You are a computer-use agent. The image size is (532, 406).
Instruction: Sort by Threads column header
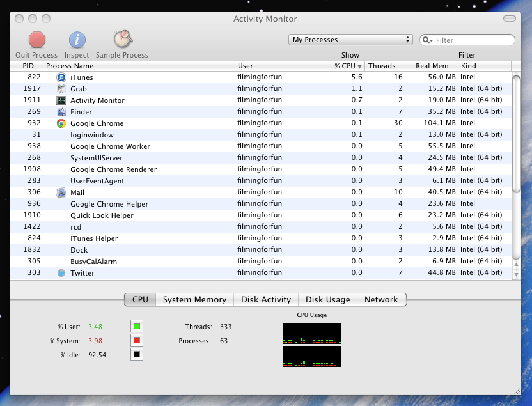tap(385, 66)
